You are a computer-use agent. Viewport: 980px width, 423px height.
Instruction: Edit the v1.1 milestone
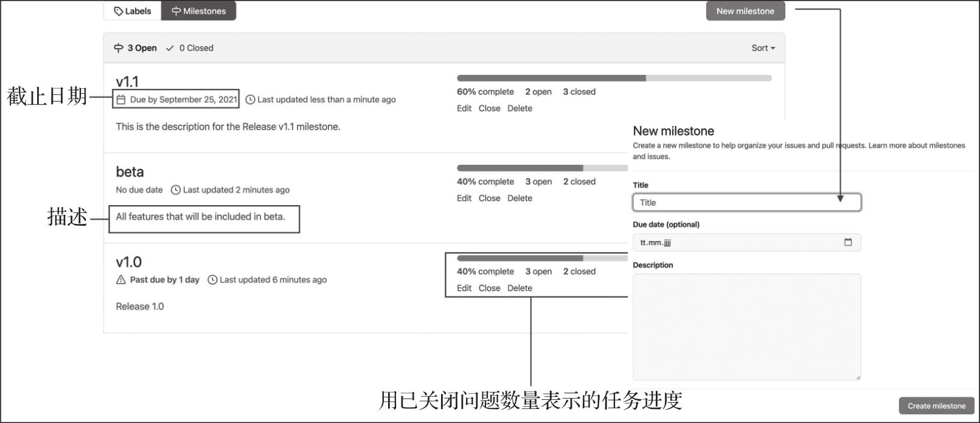click(464, 108)
